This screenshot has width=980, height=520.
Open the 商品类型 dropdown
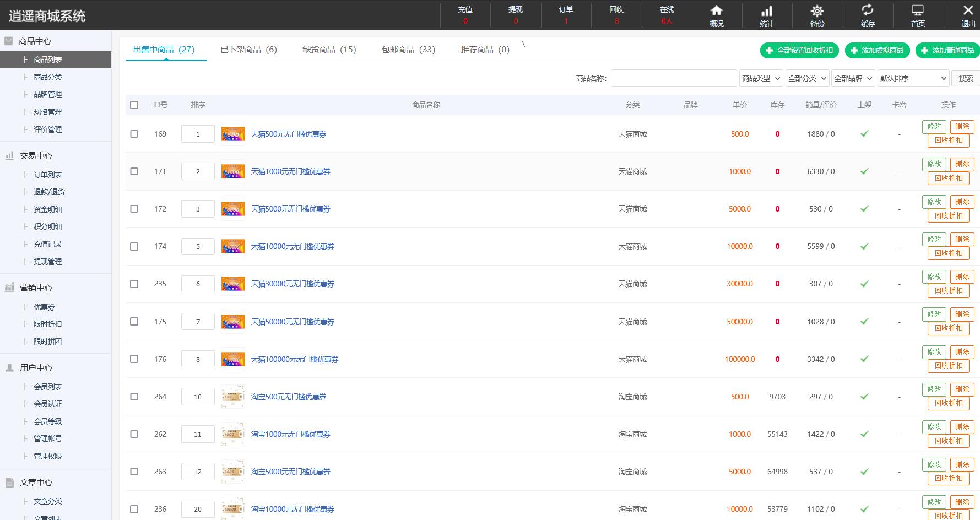761,78
